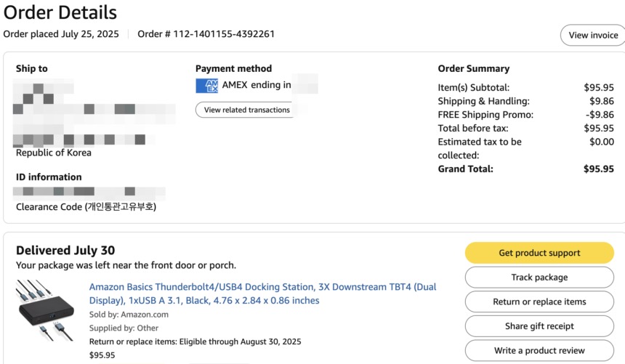Select Track package
Screen dimensions: 625x364
(x=539, y=277)
